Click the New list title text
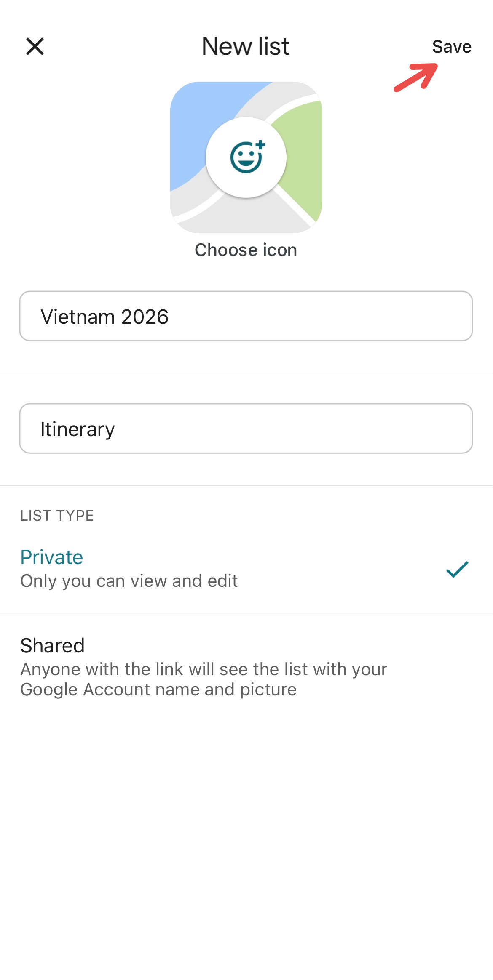This screenshot has height=980, width=493. pyautogui.click(x=246, y=46)
